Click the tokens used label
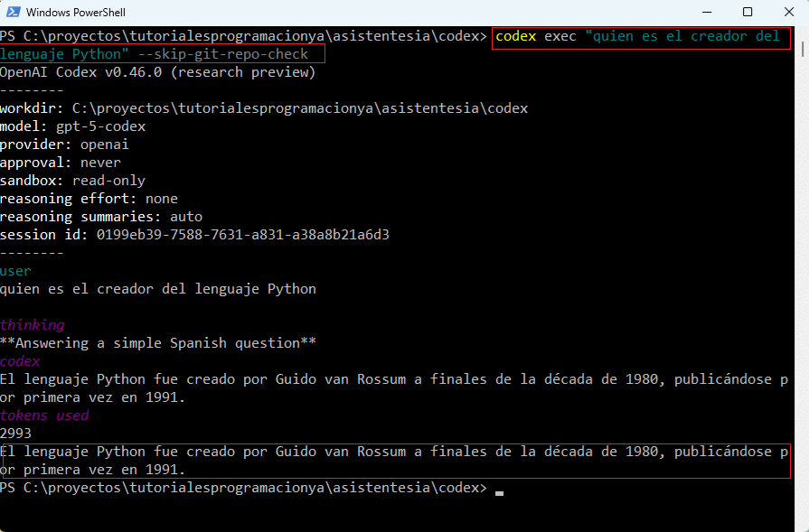This screenshot has width=809, height=532. 44,415
